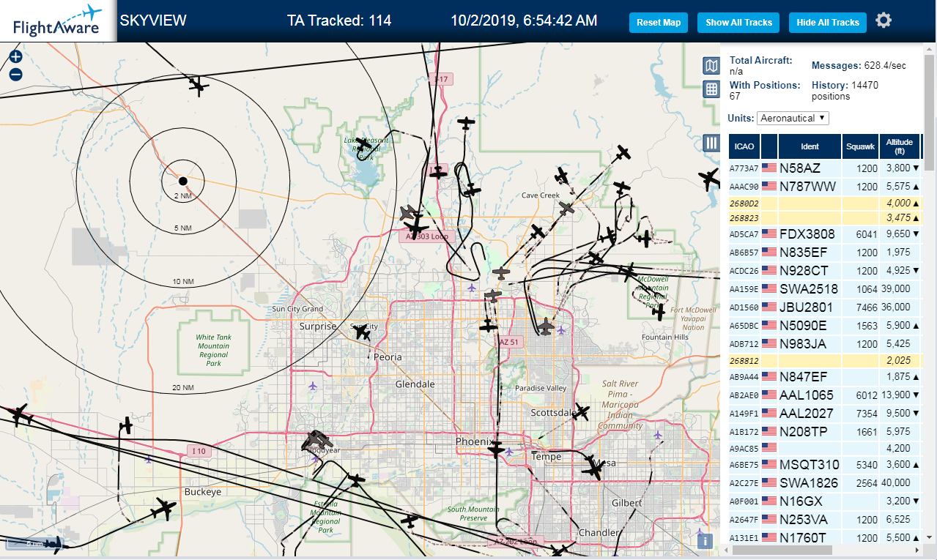This screenshot has width=937, height=560.
Task: Select the AAL1065 flight row
Action: point(824,395)
